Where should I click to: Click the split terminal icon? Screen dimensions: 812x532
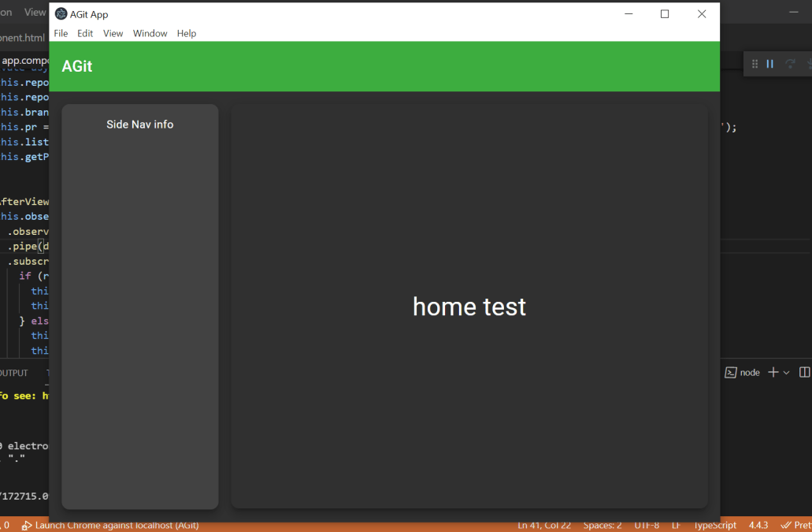804,372
